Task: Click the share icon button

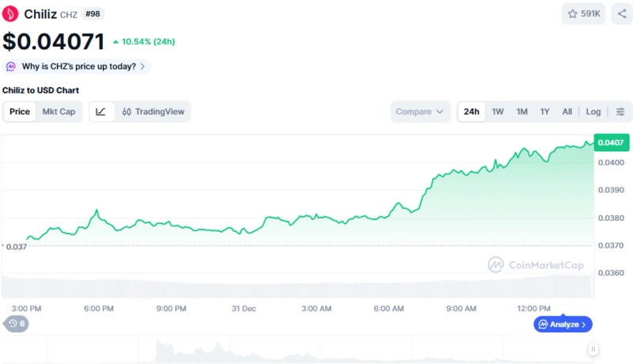Action: [x=621, y=13]
